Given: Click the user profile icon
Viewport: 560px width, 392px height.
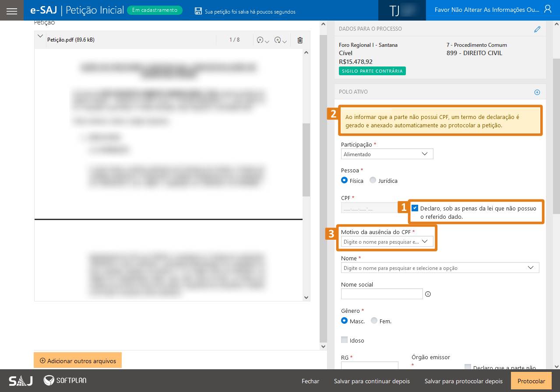Looking at the screenshot, I should [x=547, y=9].
